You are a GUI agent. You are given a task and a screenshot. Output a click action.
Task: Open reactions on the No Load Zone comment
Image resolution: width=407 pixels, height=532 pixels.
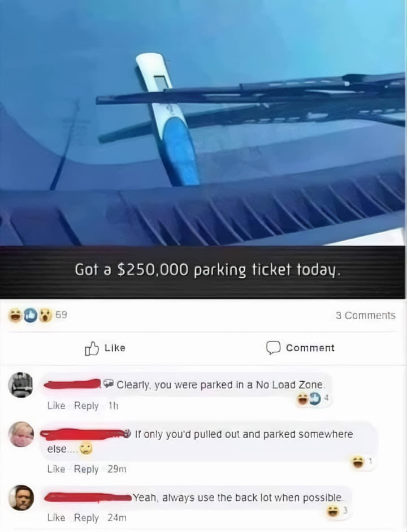click(313, 399)
